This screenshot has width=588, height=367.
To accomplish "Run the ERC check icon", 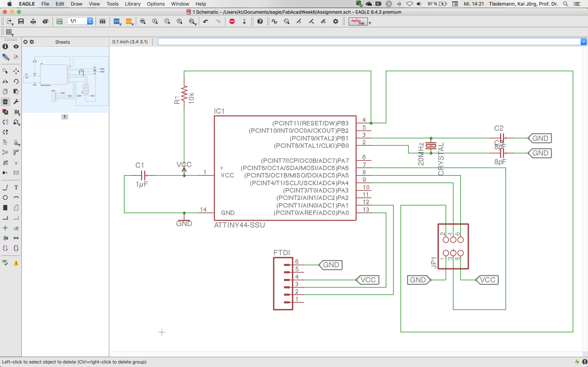I will (5, 263).
